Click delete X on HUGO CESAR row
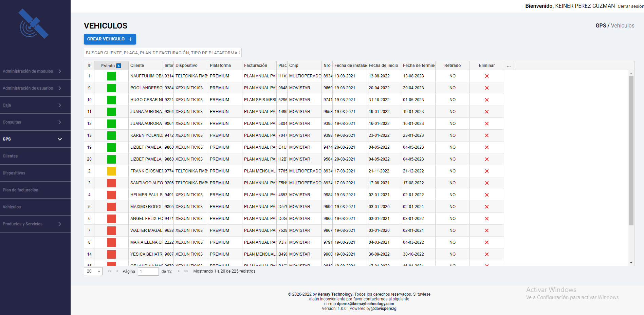 point(486,100)
